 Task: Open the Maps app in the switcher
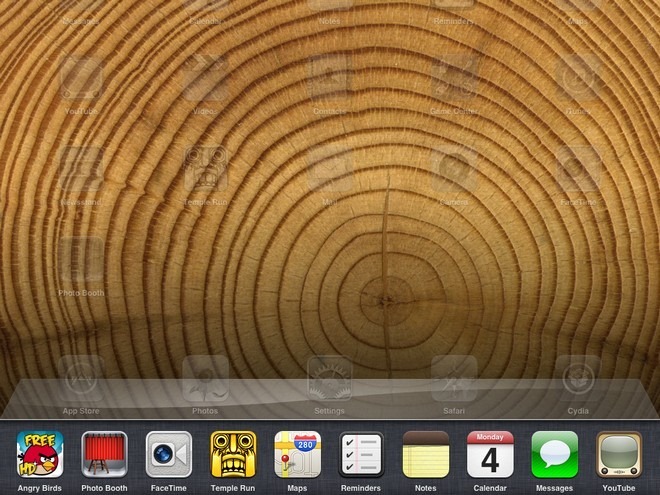(297, 454)
